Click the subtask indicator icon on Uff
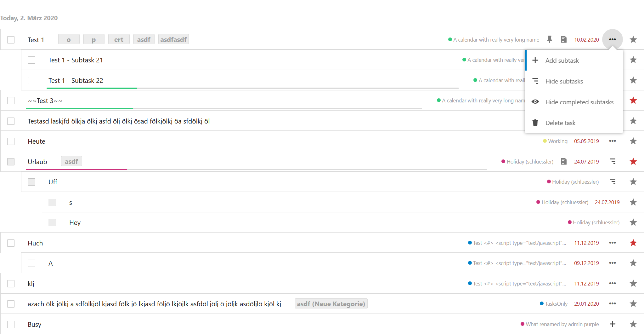Screen dimensions: 644x334 pos(613,182)
